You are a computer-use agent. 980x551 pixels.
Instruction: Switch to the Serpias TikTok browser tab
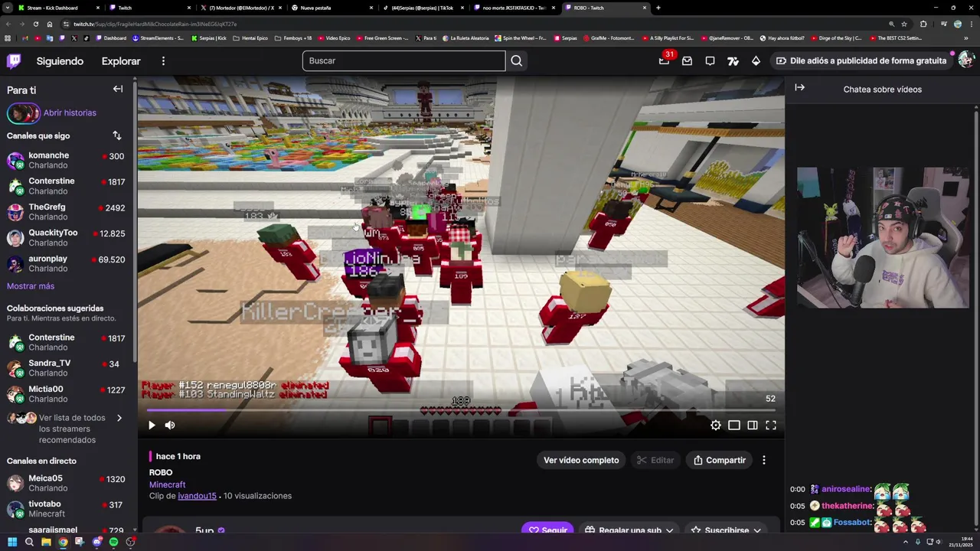pyautogui.click(x=423, y=8)
